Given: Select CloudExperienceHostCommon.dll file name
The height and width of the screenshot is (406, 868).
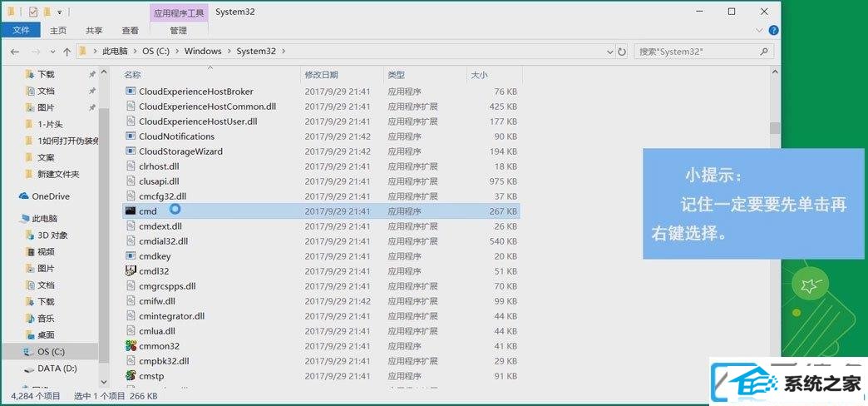Looking at the screenshot, I should point(208,106).
